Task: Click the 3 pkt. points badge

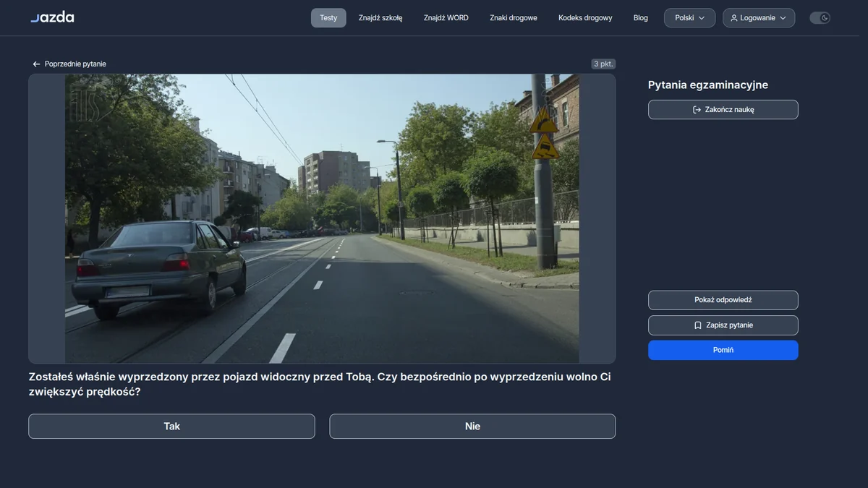Action: 603,64
